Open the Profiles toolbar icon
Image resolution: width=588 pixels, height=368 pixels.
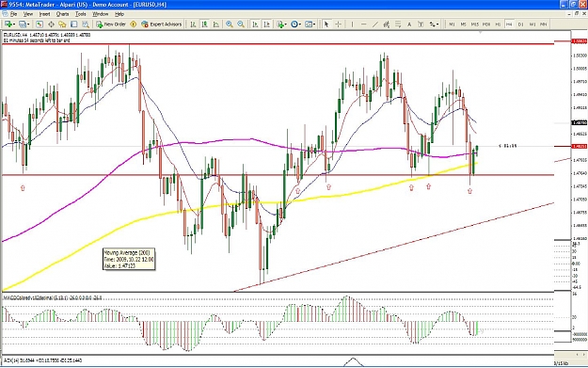[x=23, y=24]
